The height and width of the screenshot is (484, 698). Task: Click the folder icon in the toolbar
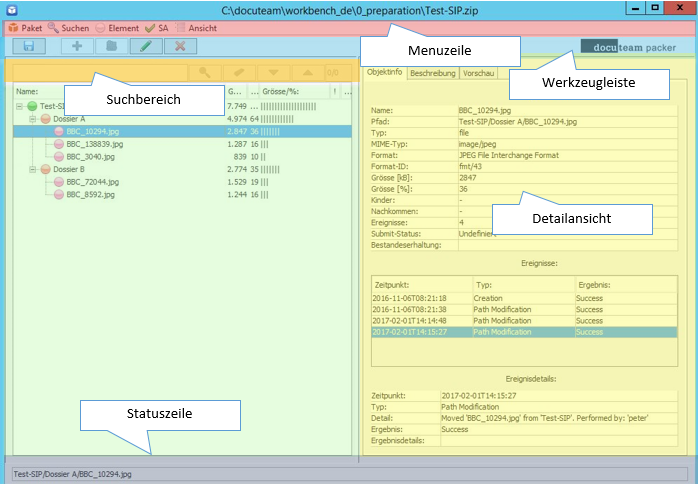pyautogui.click(x=112, y=46)
